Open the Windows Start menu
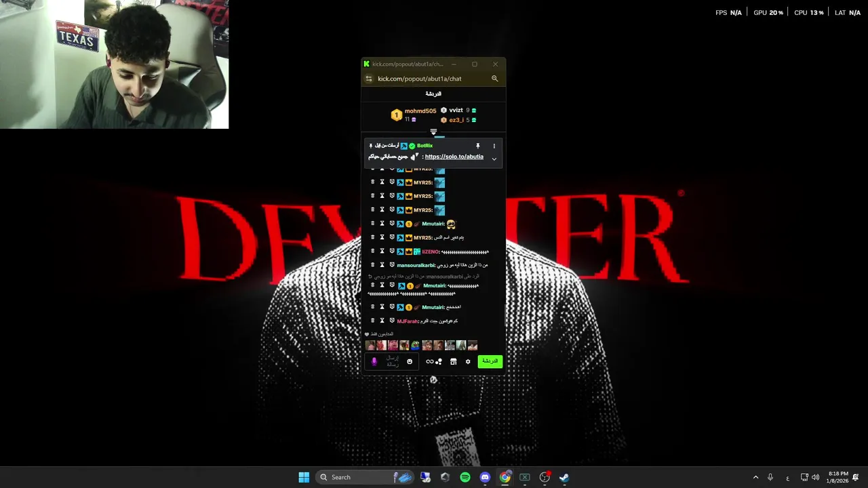Viewport: 868px width, 488px height. click(x=304, y=477)
